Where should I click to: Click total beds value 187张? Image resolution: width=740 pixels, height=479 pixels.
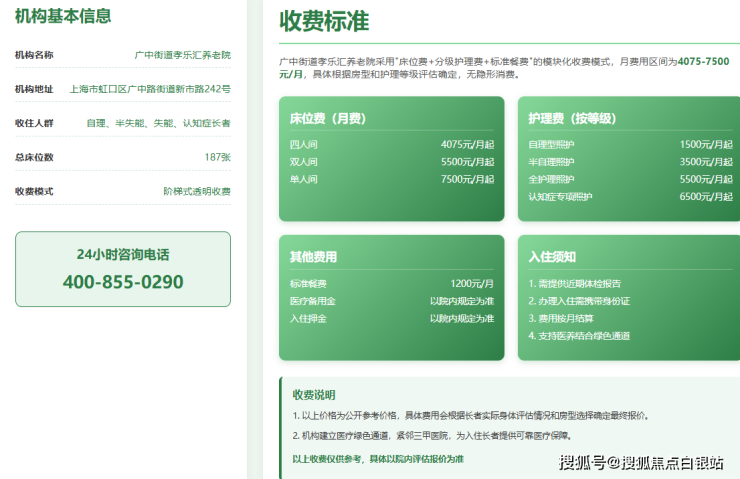[218, 157]
